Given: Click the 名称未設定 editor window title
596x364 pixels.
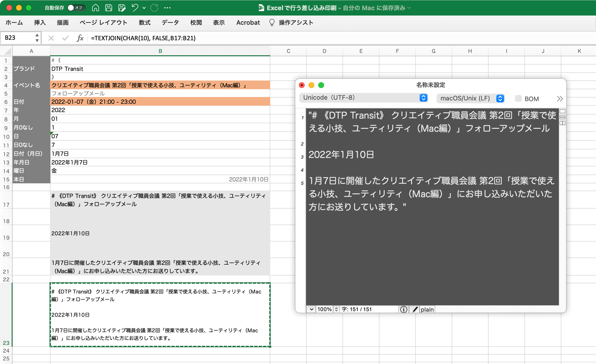Looking at the screenshot, I should pyautogui.click(x=431, y=85).
